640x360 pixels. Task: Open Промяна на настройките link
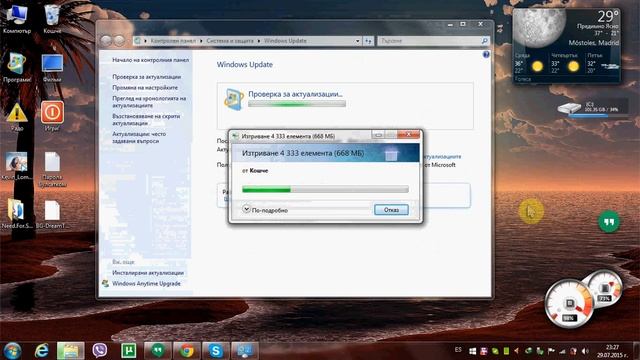[145, 87]
